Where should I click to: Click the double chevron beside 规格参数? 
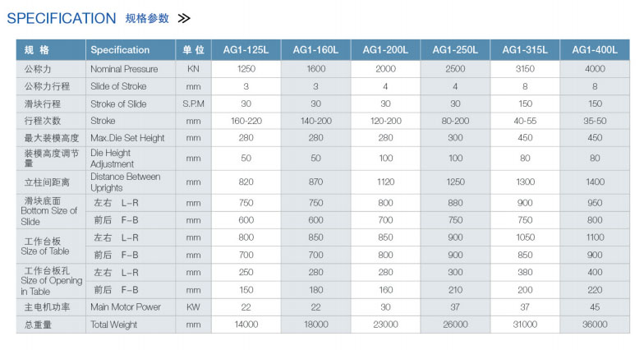pos(184,18)
